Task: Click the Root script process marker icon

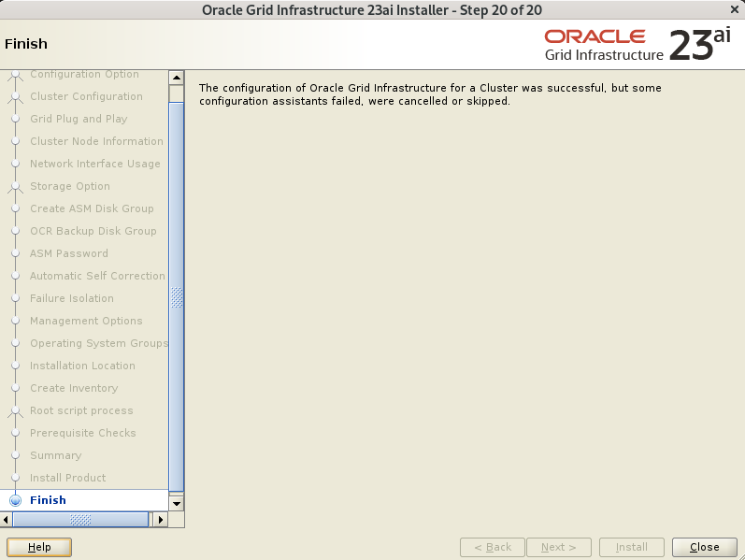Action: click(15, 411)
